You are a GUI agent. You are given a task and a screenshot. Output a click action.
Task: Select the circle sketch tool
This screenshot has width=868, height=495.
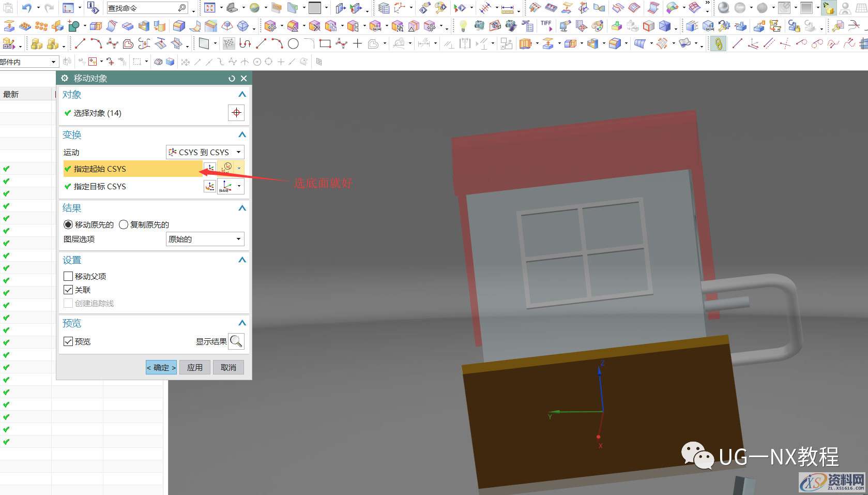coord(293,44)
